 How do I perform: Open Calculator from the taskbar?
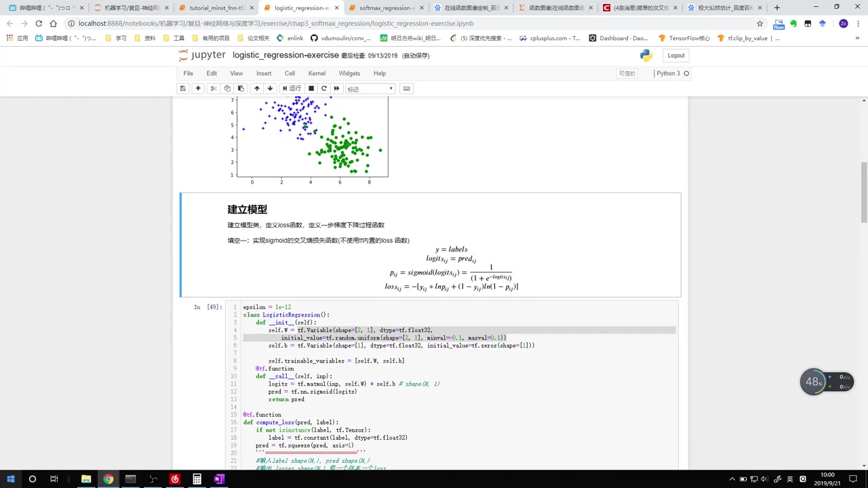197,479
